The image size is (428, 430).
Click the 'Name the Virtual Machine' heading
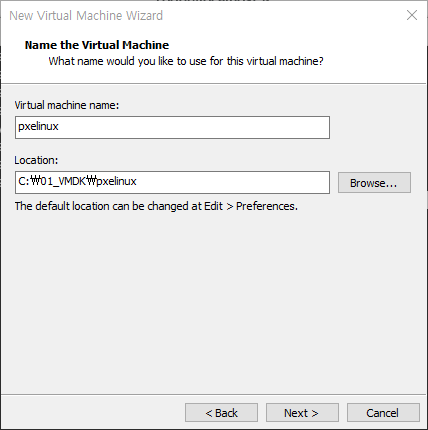point(97,45)
